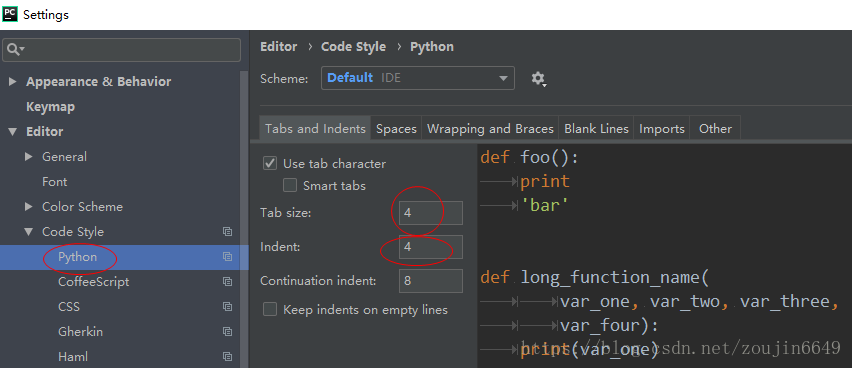Select Haml code style item
Screen dimensions: 852x368
click(73, 357)
